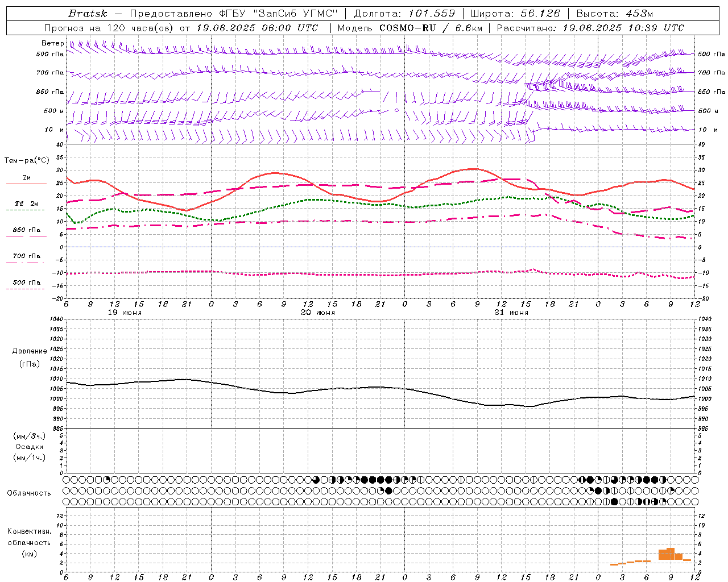Click the Ветер panel label

[52, 43]
